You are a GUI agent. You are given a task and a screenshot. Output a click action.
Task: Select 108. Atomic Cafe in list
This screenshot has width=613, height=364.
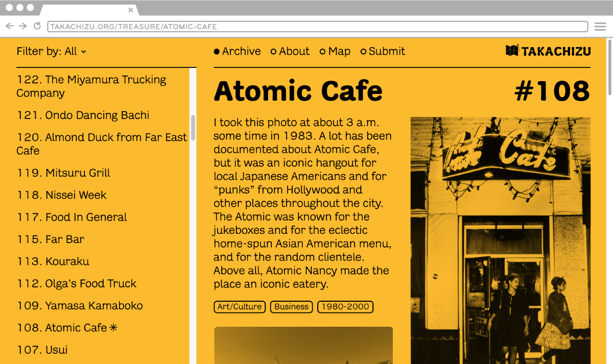[x=67, y=328]
